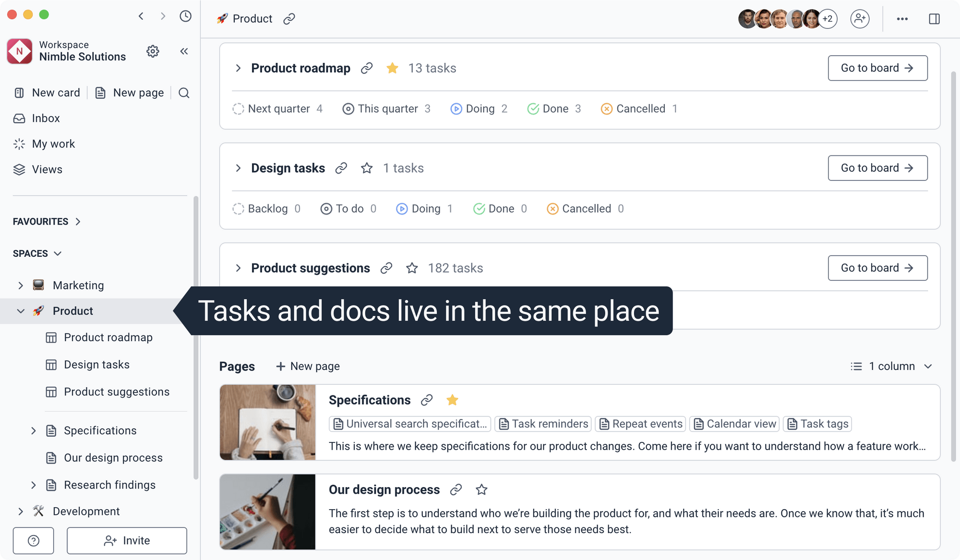Create a New page in the Pages section
Image resolution: width=960 pixels, height=560 pixels.
point(307,366)
